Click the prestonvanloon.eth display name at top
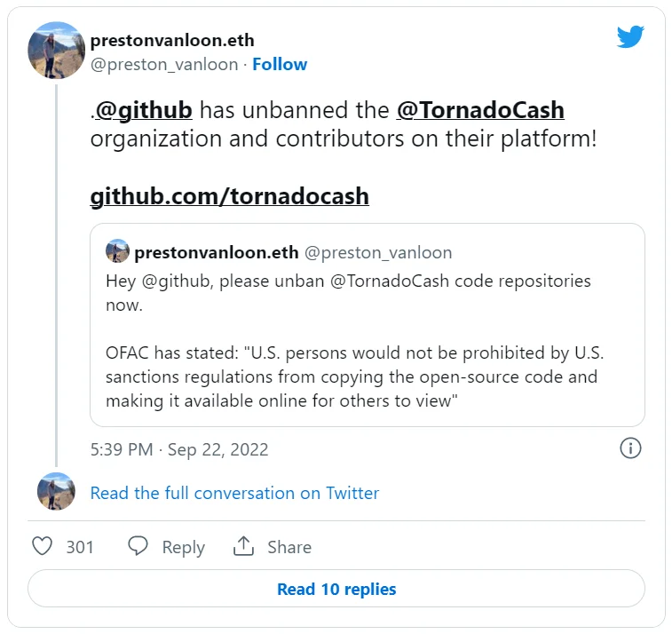 (x=172, y=41)
